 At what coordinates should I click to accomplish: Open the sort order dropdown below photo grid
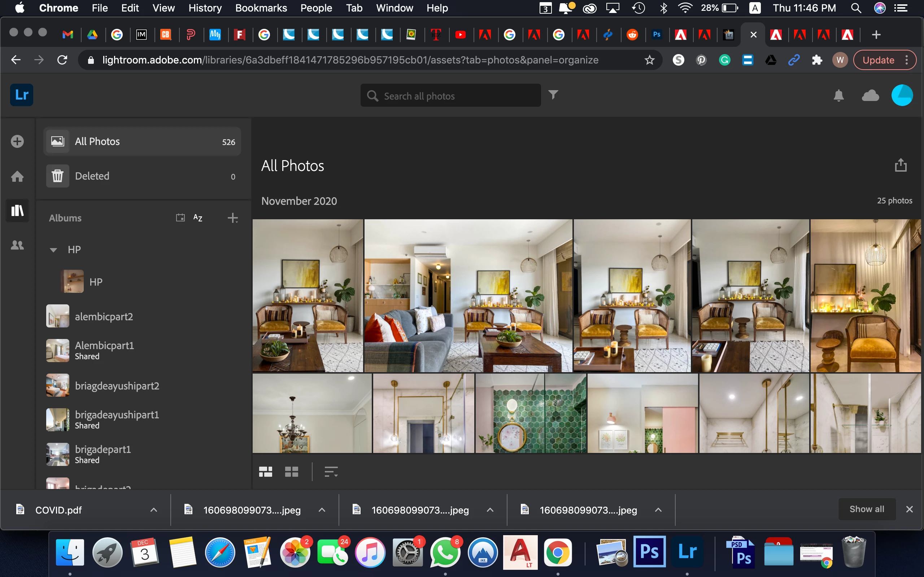pyautogui.click(x=331, y=472)
